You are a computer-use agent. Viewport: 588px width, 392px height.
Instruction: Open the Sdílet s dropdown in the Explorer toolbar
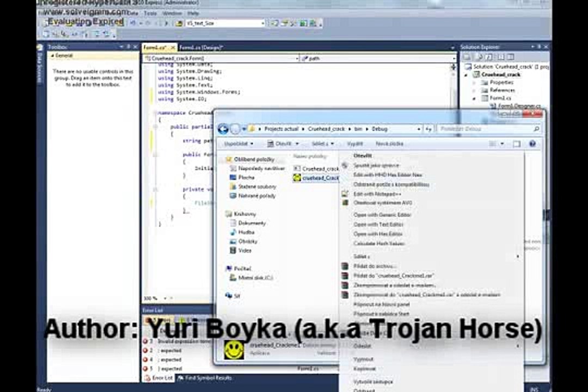pyautogui.click(x=322, y=144)
